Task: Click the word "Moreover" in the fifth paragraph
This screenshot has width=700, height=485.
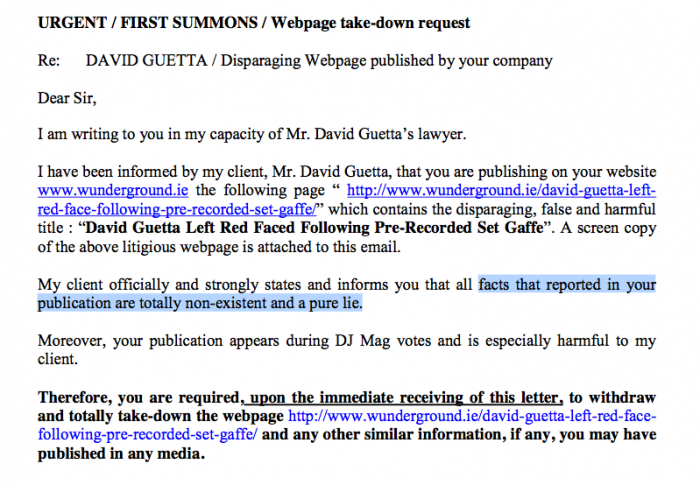Action: (71, 341)
